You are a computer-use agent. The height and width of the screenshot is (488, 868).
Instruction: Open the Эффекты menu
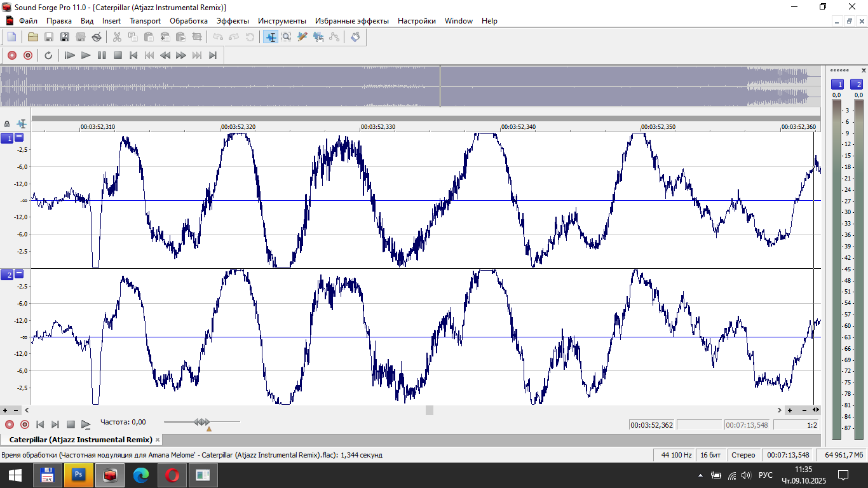click(233, 21)
